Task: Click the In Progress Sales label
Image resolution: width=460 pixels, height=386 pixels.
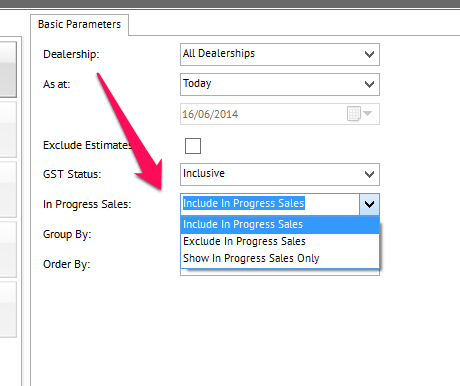Action: click(87, 204)
